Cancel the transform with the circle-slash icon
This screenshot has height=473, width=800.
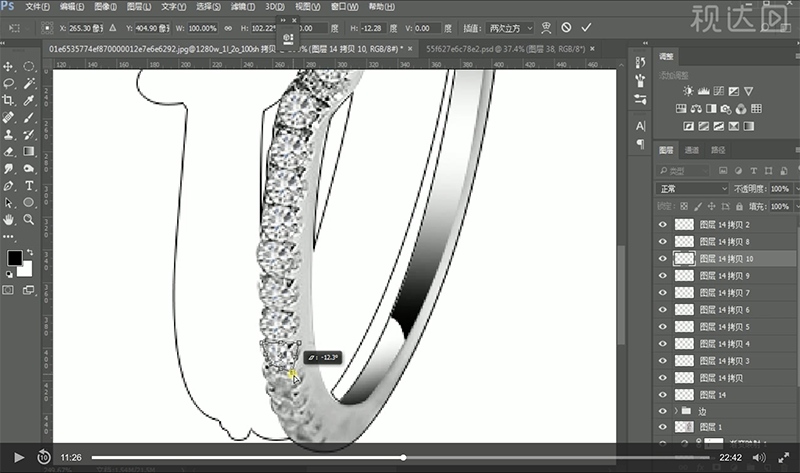(566, 28)
